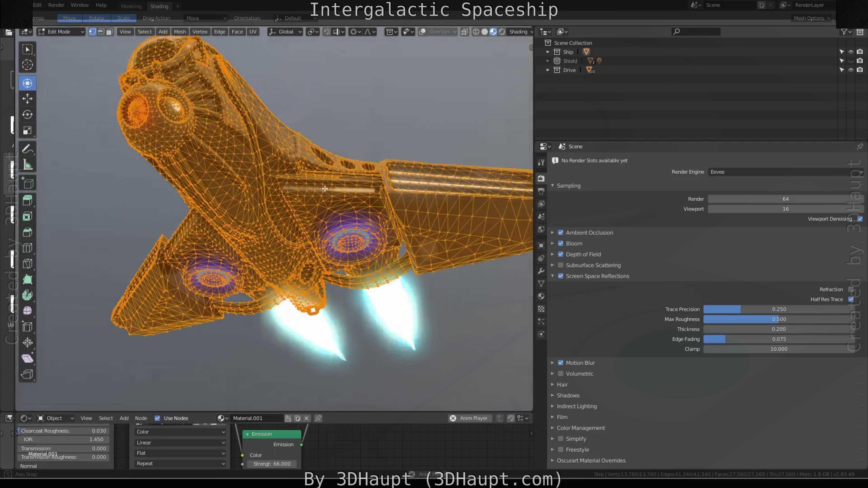Open the Mesh menu in viewport header

[x=180, y=32]
